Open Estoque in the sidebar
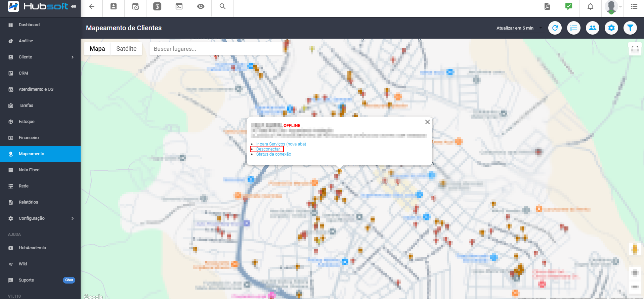 point(40,122)
